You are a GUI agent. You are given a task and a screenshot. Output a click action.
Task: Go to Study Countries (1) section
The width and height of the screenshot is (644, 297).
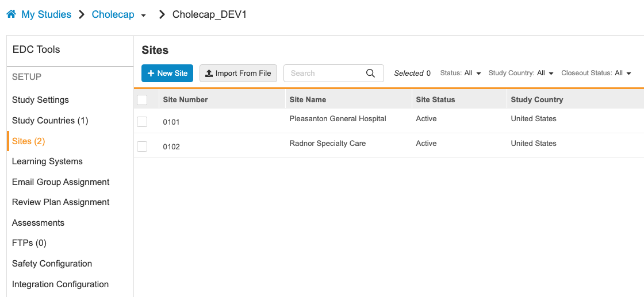50,121
